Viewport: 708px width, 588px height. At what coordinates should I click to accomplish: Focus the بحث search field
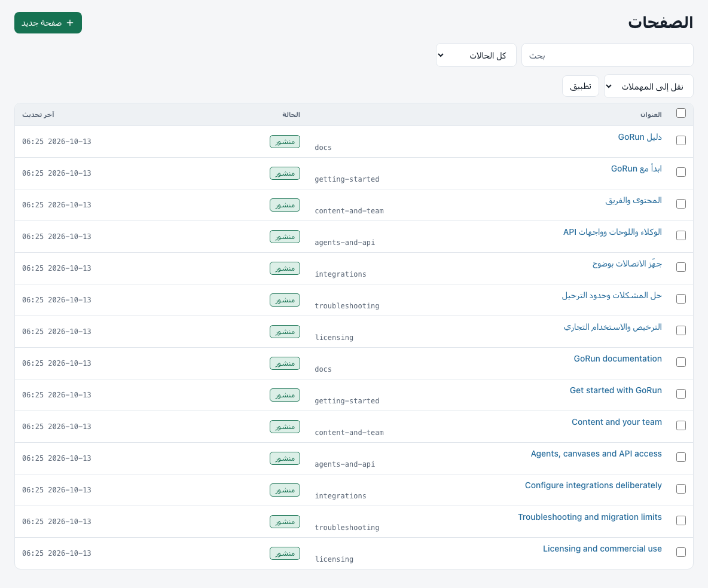[x=608, y=55]
